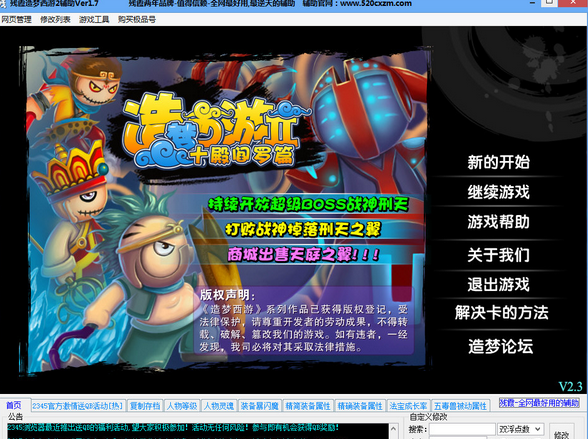This screenshot has height=439, width=588.
Task: Open the 游戏工具 menu
Action: tap(94, 19)
